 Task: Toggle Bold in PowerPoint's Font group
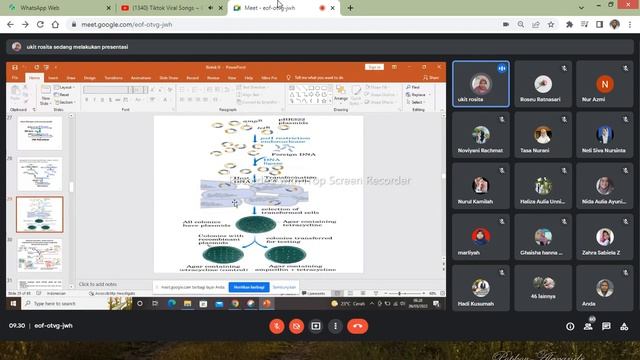coord(87,100)
